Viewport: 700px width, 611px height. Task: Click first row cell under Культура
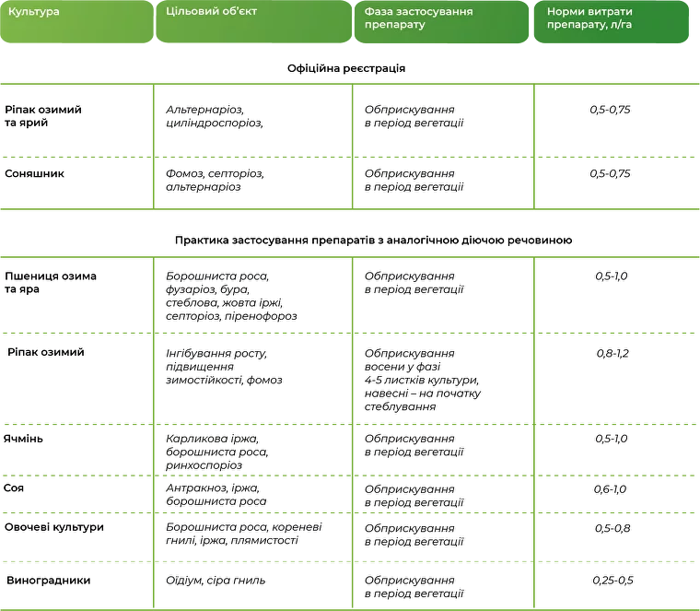[74, 121]
